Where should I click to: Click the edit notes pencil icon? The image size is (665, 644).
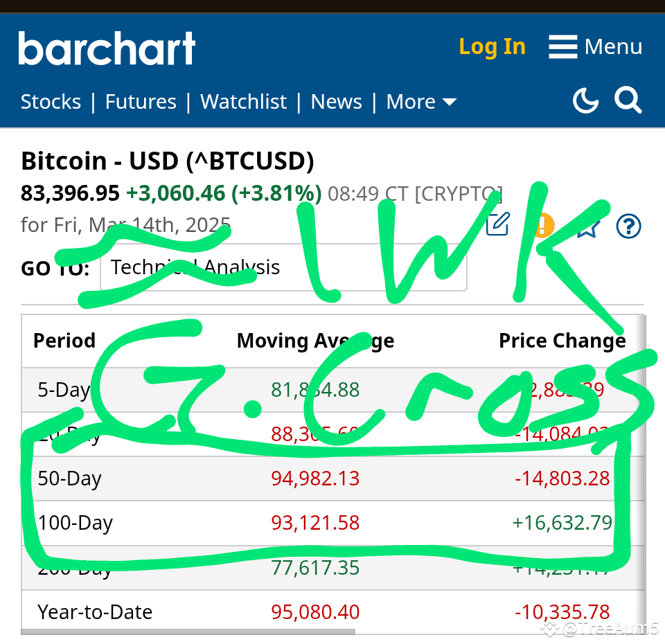(498, 224)
